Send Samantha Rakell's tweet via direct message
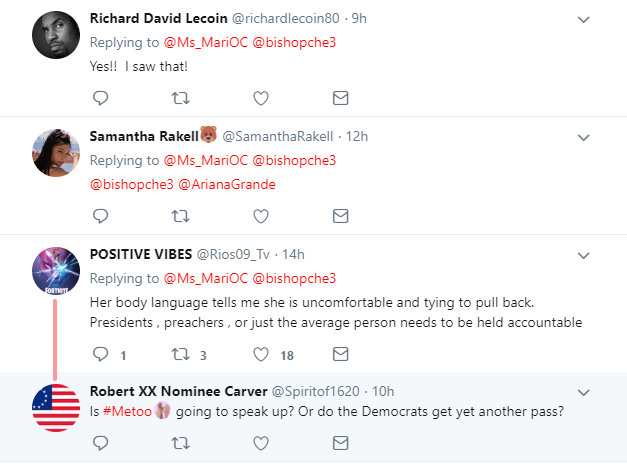 [340, 214]
